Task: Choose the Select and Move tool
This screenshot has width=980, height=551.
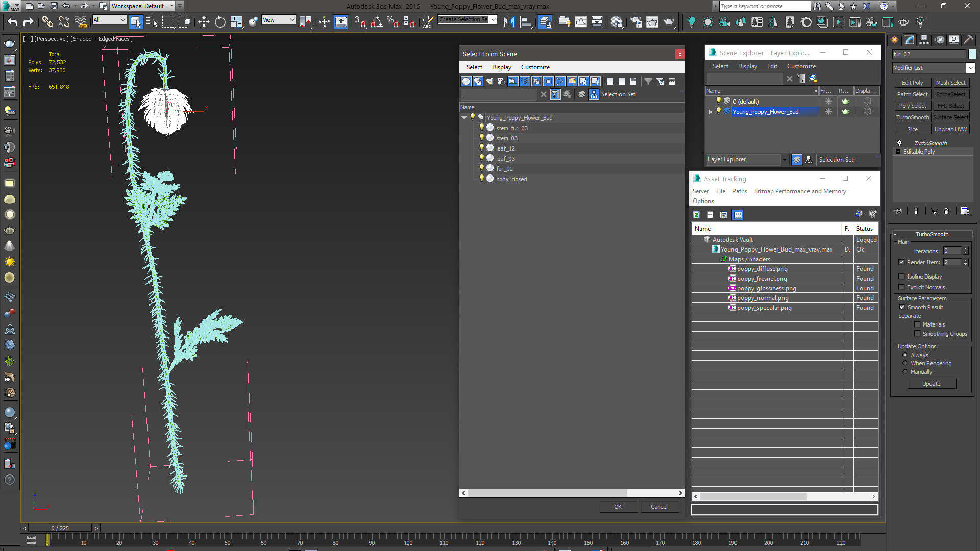Action: click(x=203, y=21)
